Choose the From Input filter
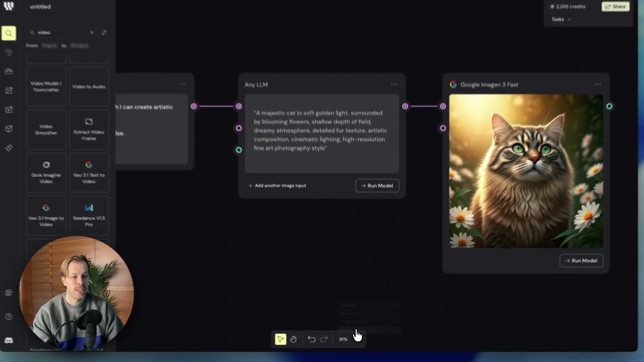The image size is (644, 362). coord(49,46)
